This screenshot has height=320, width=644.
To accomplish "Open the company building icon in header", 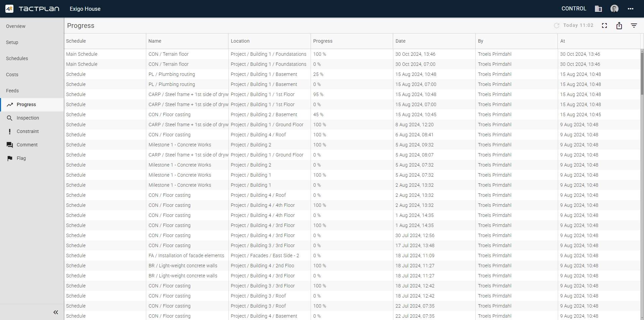I will pyautogui.click(x=598, y=9).
